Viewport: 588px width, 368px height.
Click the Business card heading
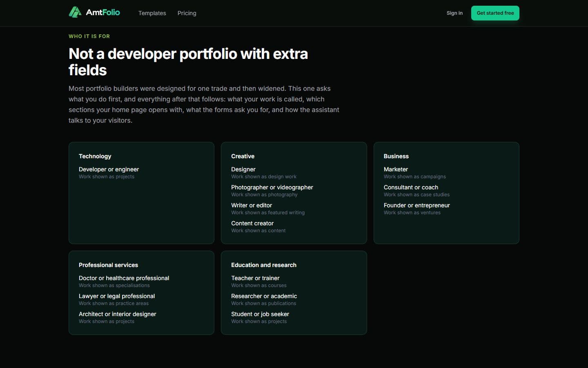point(396,156)
